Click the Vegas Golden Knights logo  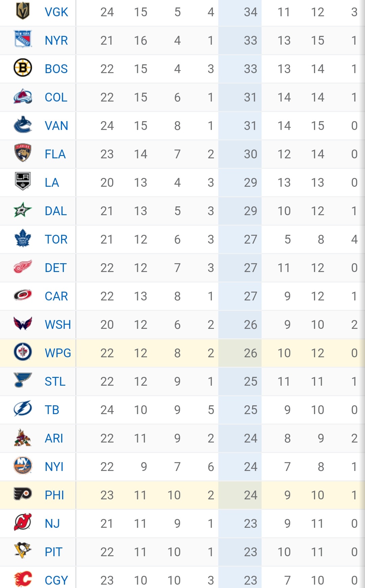pyautogui.click(x=23, y=11)
